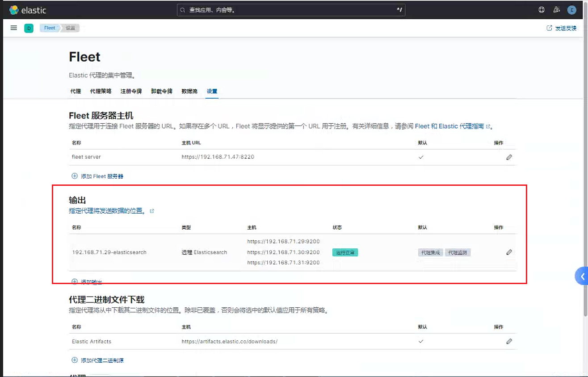588x377 pixels.
Task: Edit the 192.168.71.29-elasticsearch output
Action: click(x=509, y=252)
